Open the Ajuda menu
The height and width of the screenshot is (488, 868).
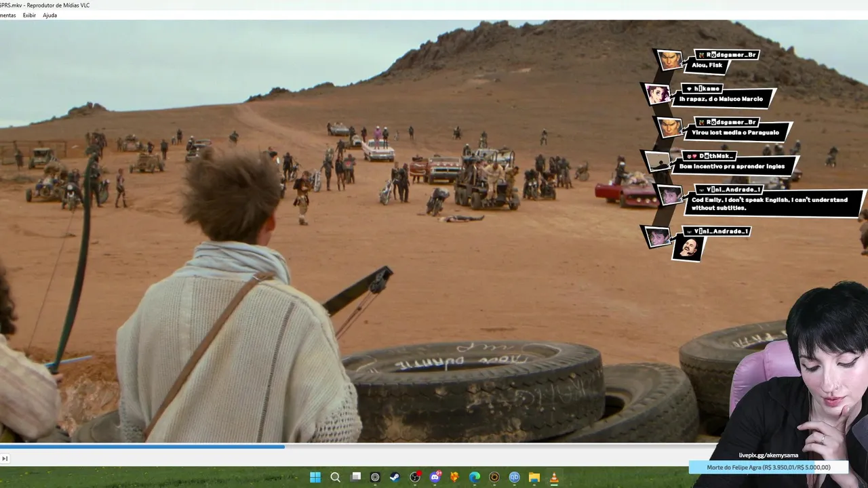click(50, 15)
